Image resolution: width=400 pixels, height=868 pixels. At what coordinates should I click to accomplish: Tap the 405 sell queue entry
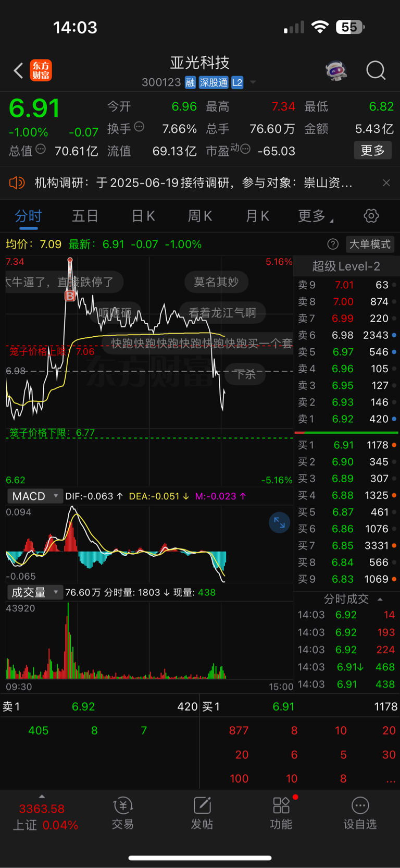(39, 731)
